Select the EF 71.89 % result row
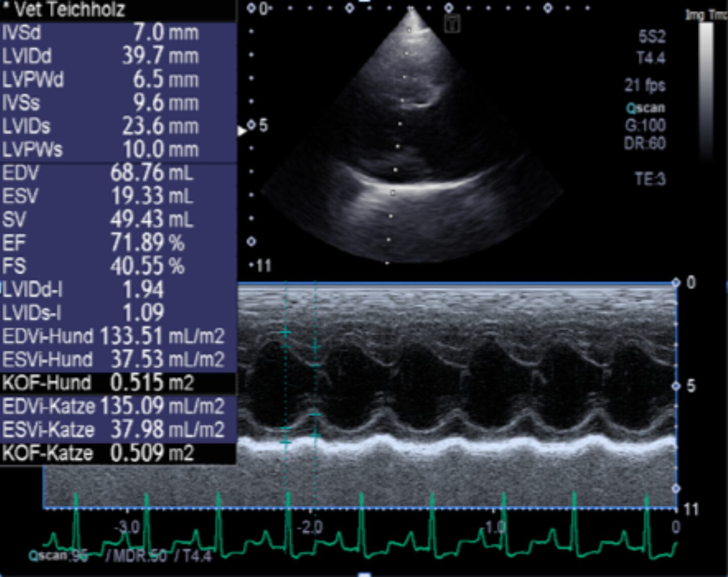728x577 pixels. (117, 243)
